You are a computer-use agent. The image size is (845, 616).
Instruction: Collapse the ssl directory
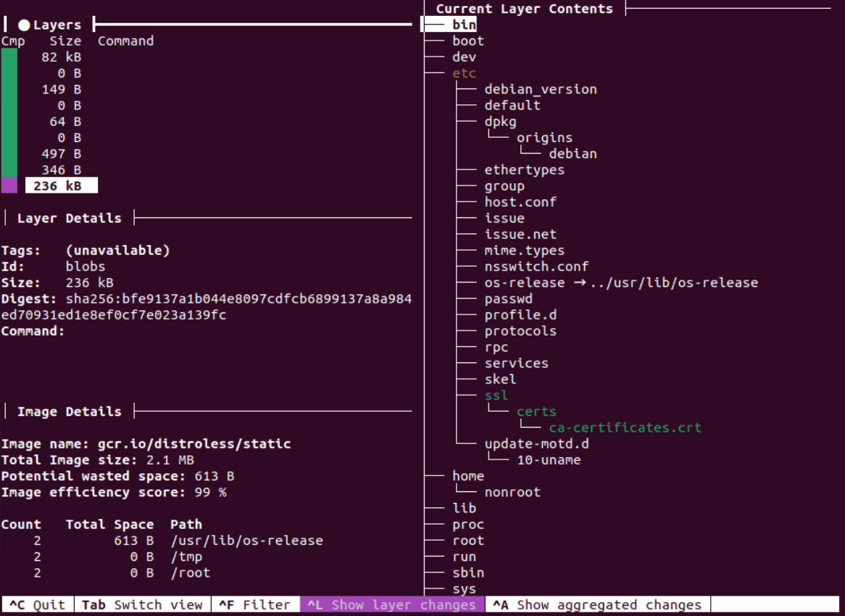click(496, 396)
